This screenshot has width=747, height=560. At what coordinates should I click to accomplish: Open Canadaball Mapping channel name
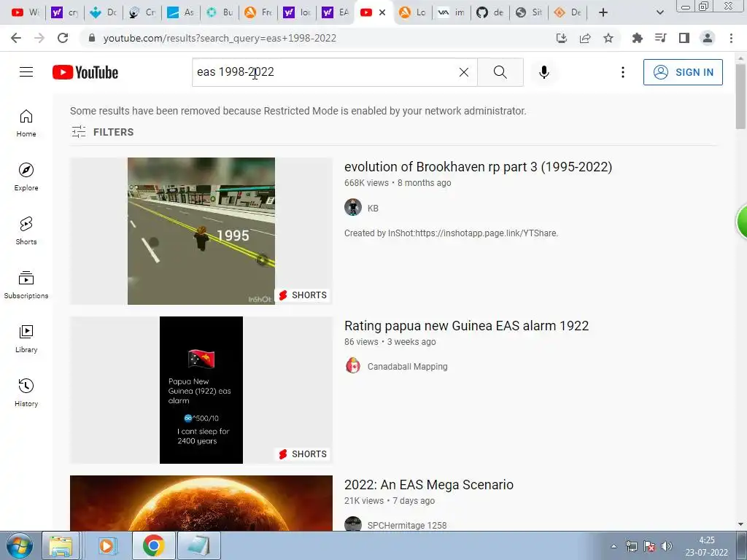(x=407, y=367)
